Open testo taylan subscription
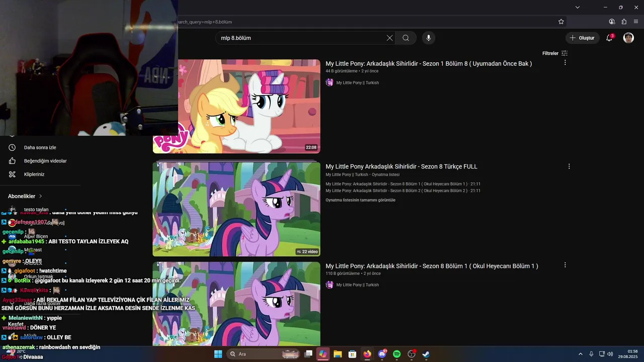 (36, 210)
